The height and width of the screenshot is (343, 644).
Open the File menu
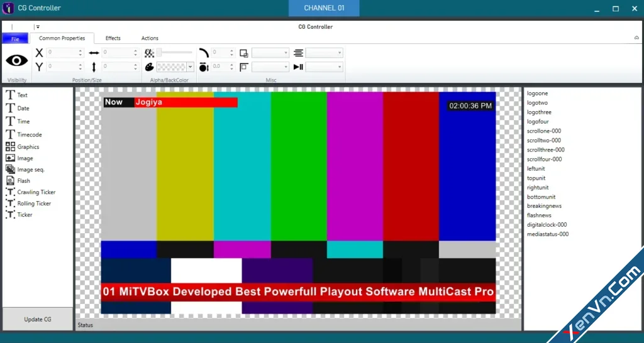pyautogui.click(x=15, y=38)
